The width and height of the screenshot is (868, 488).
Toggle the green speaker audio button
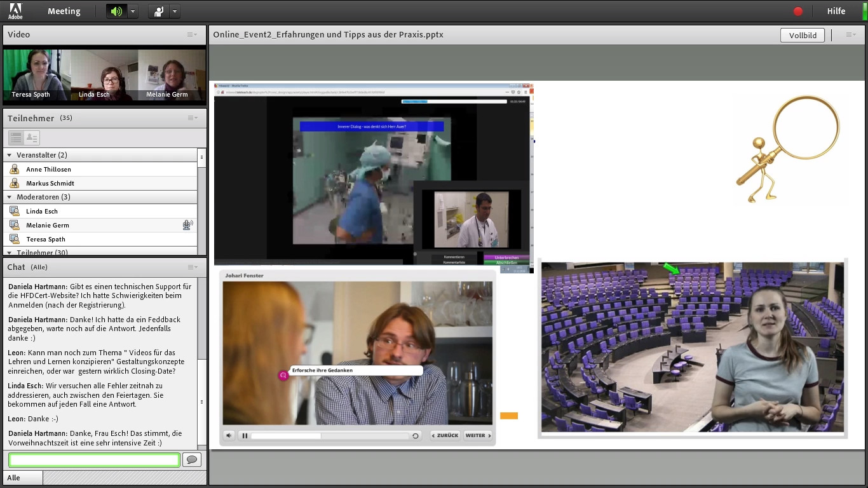116,11
